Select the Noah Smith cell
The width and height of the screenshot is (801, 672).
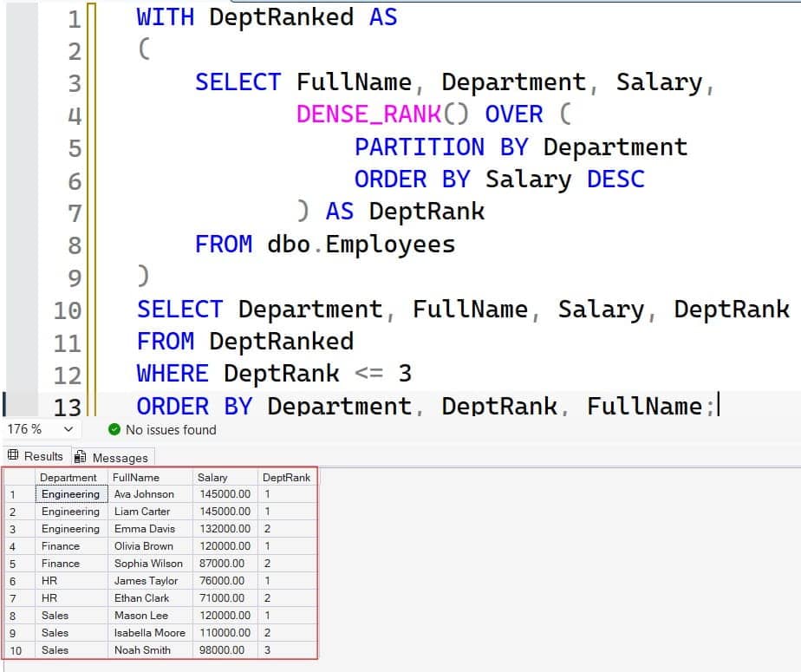tap(150, 650)
